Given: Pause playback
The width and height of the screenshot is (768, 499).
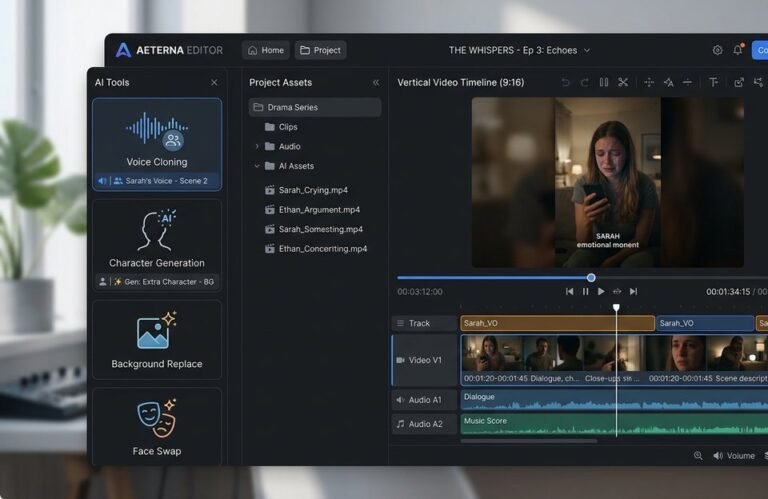Looking at the screenshot, I should pyautogui.click(x=585, y=291).
